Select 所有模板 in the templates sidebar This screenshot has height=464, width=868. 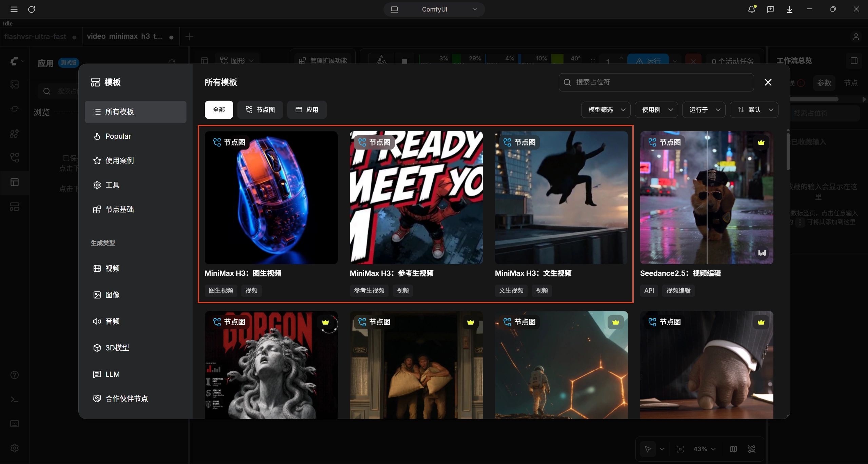136,112
